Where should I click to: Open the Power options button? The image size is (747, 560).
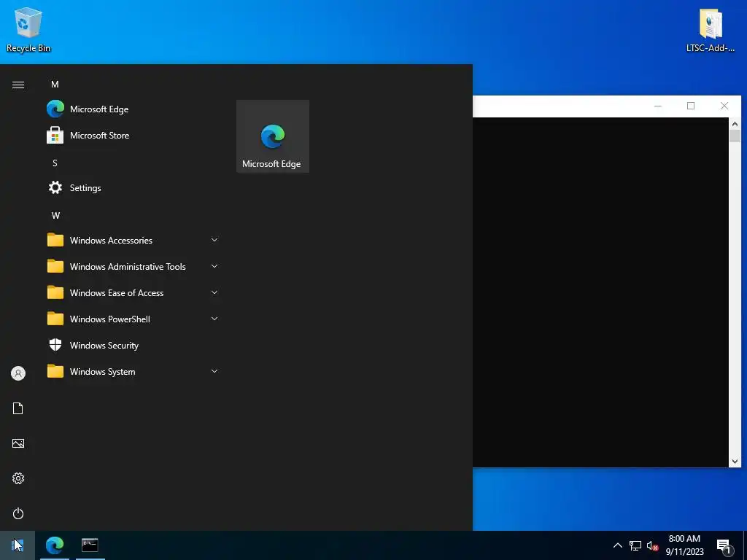click(18, 513)
